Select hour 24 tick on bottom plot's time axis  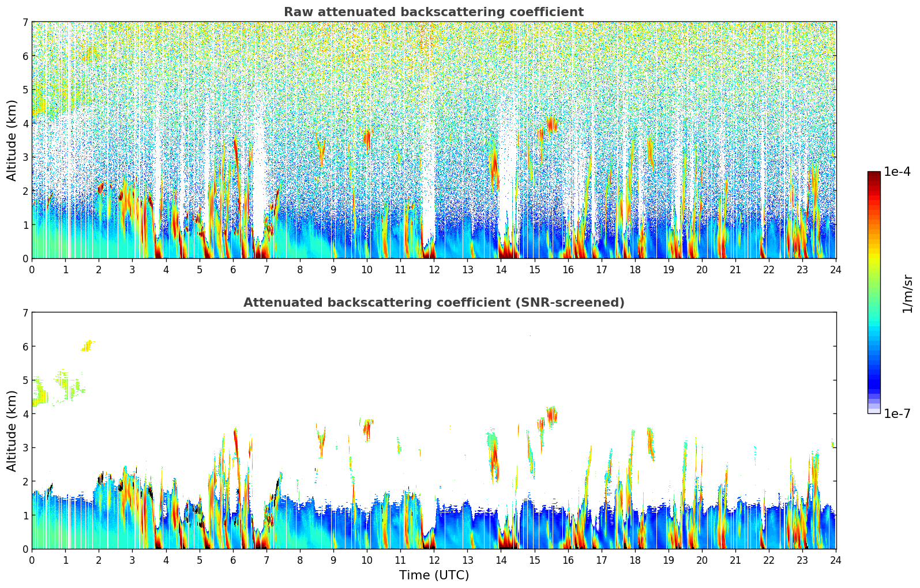tap(835, 560)
